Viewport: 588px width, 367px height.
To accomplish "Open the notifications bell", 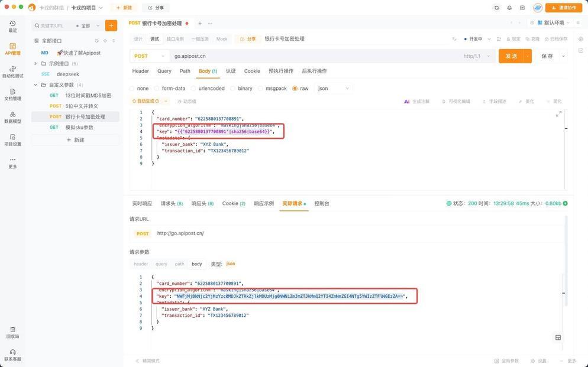I will coord(509,8).
